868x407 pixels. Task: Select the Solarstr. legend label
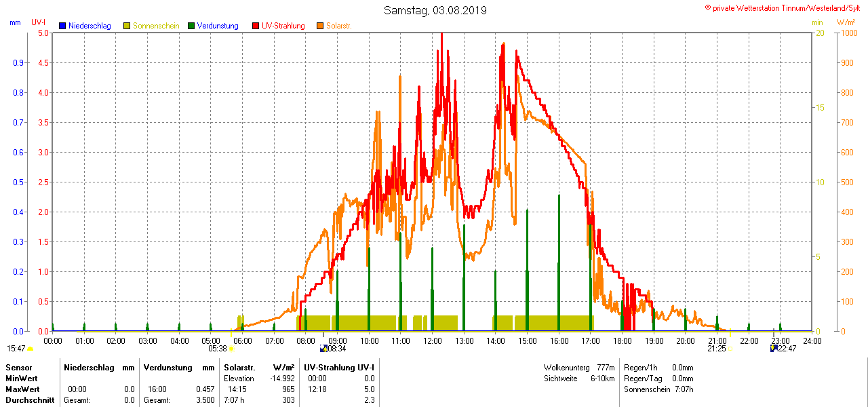tap(338, 26)
